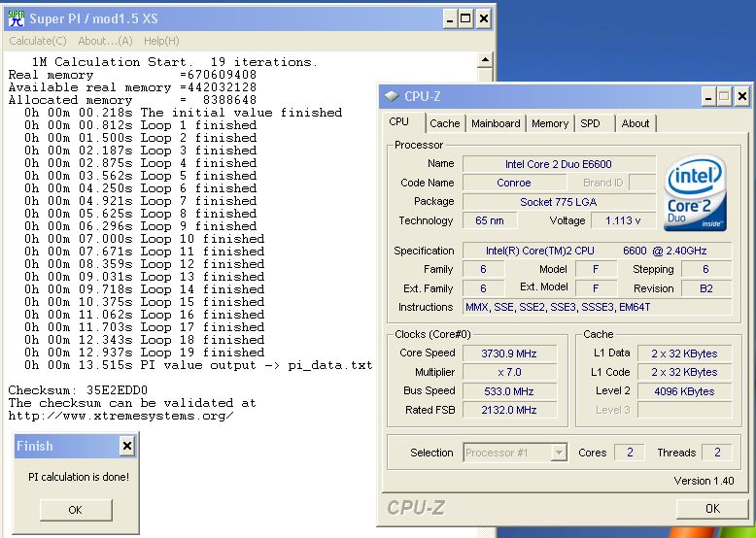Click OK in the Finish dialog
This screenshot has height=538, width=756.
[x=76, y=510]
